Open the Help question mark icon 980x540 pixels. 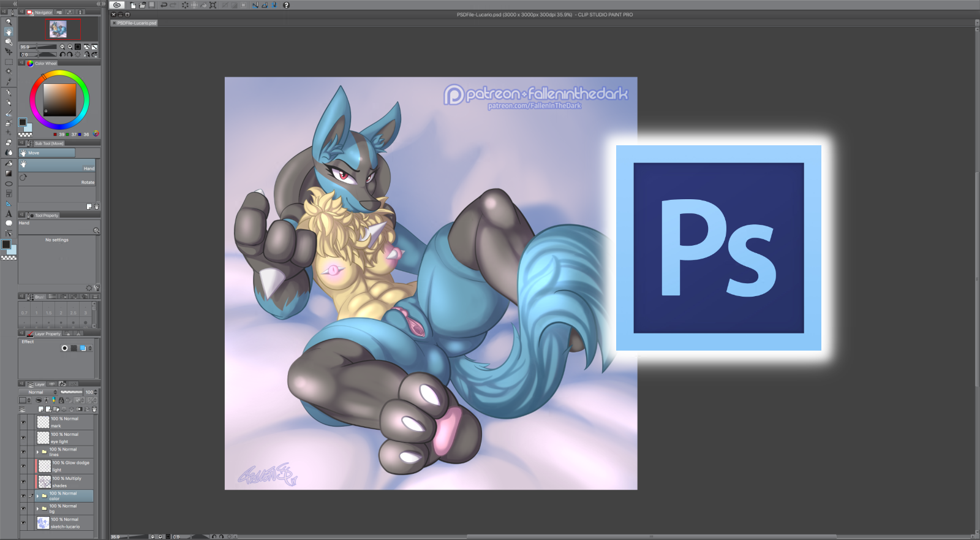point(286,5)
